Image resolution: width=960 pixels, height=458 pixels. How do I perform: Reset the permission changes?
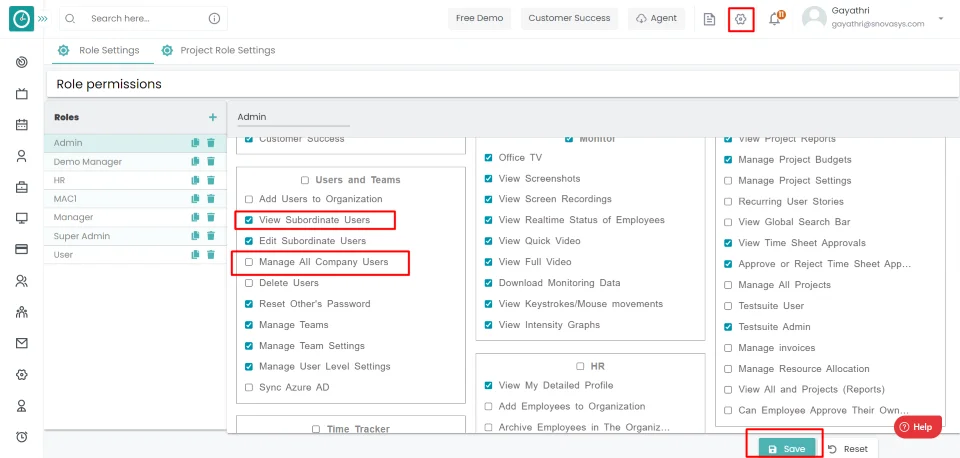click(847, 449)
